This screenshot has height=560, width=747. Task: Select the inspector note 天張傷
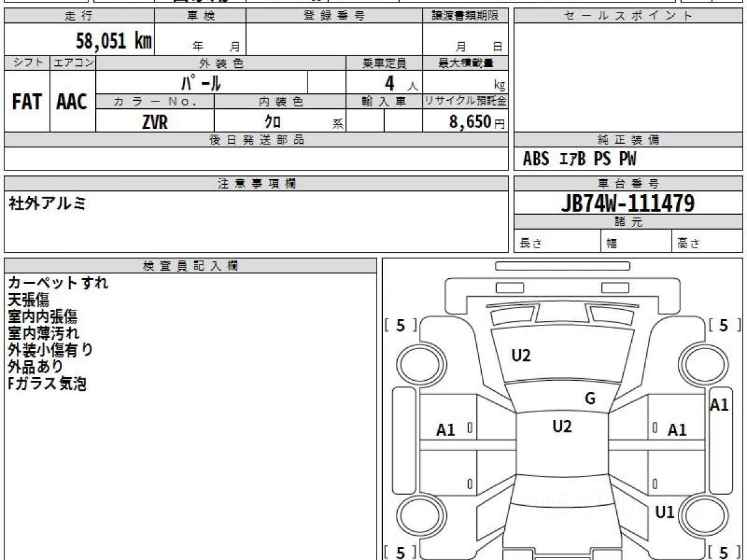[x=29, y=300]
